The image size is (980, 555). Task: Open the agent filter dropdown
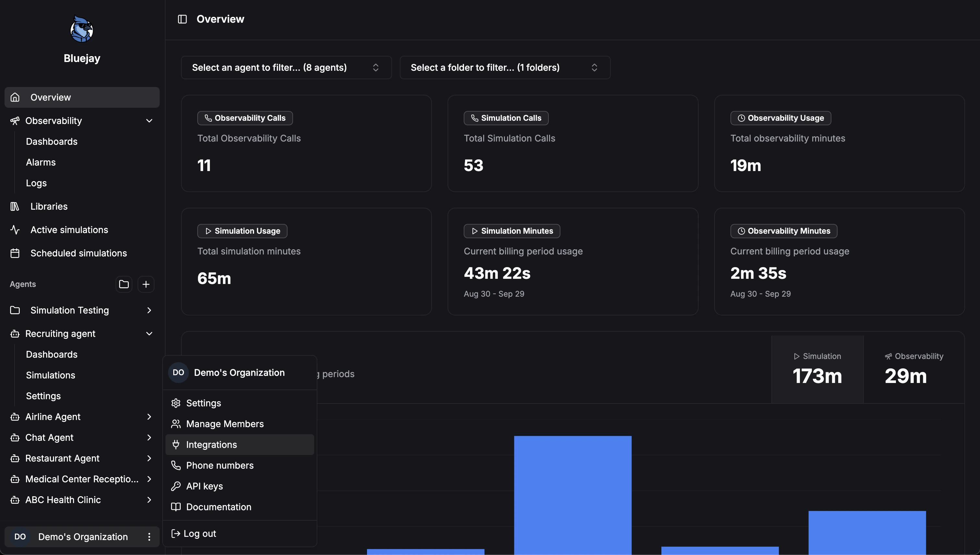[286, 68]
